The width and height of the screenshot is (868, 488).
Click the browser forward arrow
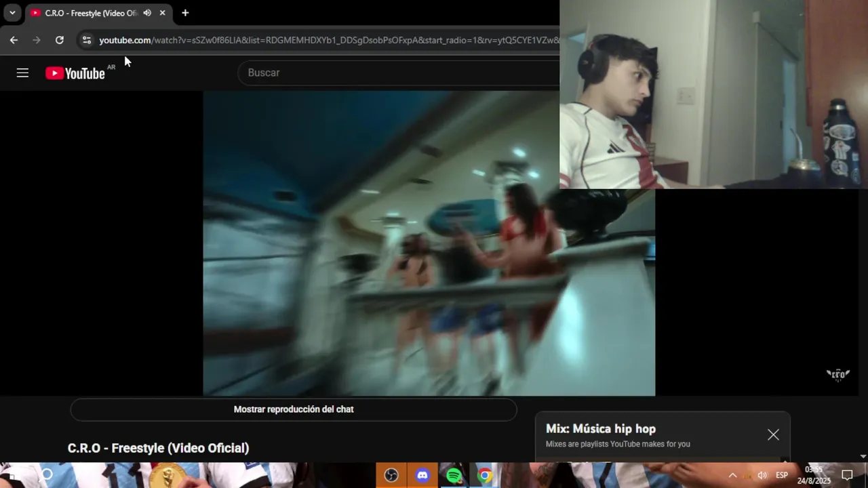(x=37, y=40)
